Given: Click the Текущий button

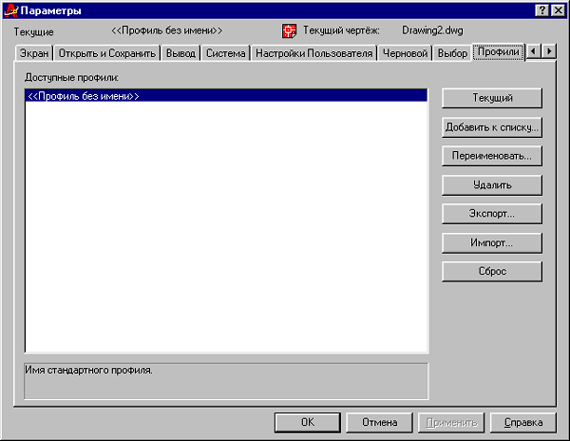Looking at the screenshot, I should click(x=492, y=98).
